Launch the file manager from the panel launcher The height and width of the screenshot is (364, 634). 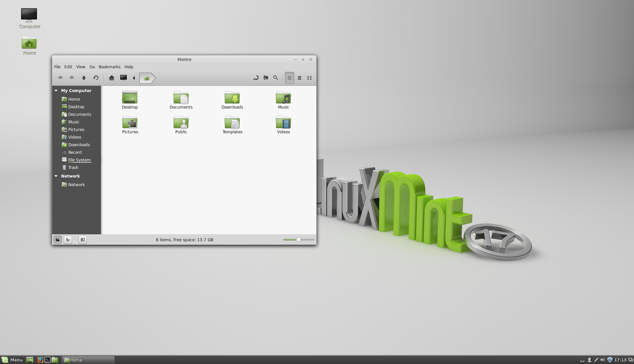point(55,360)
